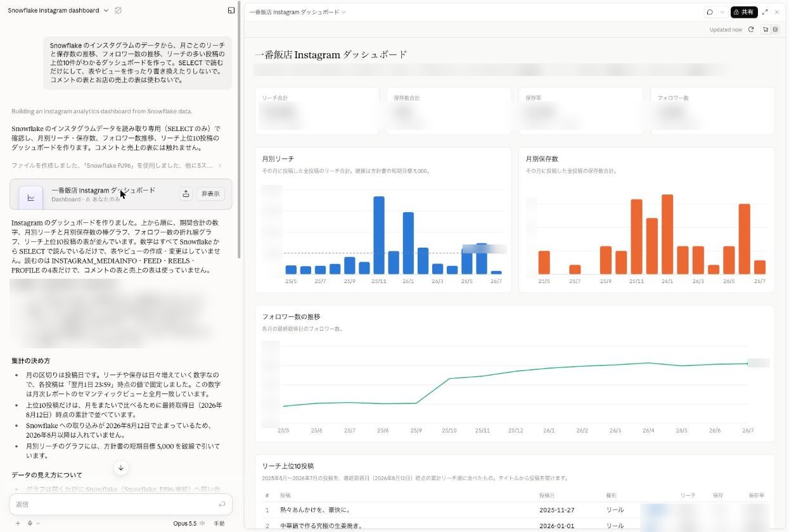Click the 保存率 summary card

pyautogui.click(x=581, y=111)
